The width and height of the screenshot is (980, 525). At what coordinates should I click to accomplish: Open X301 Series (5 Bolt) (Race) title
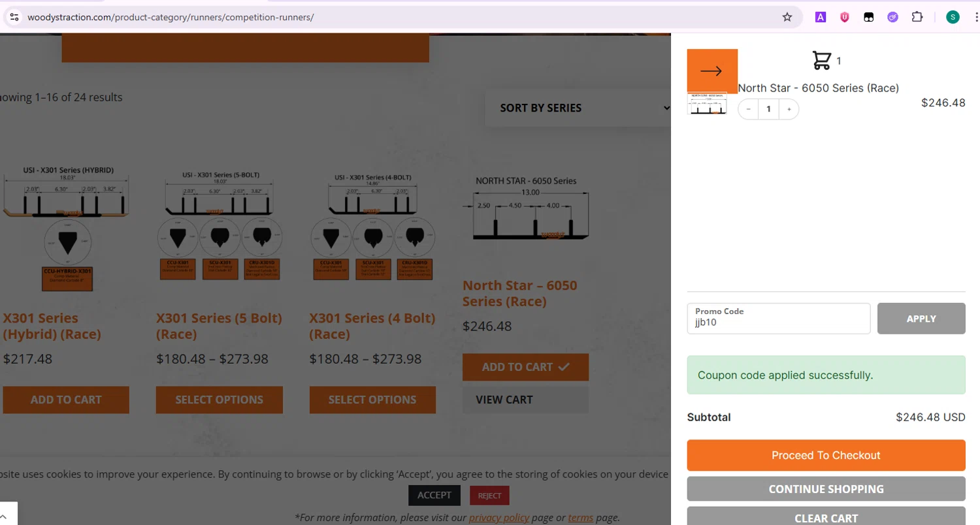[x=220, y=326]
